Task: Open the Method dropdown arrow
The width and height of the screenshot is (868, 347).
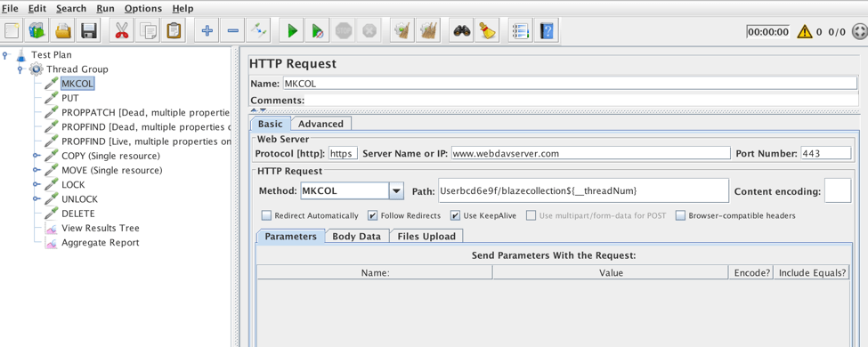Action: point(396,191)
